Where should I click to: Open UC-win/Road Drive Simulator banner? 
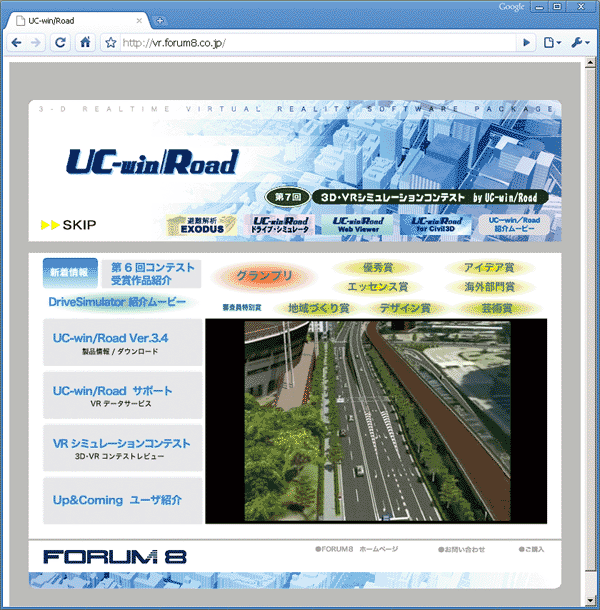(280, 225)
